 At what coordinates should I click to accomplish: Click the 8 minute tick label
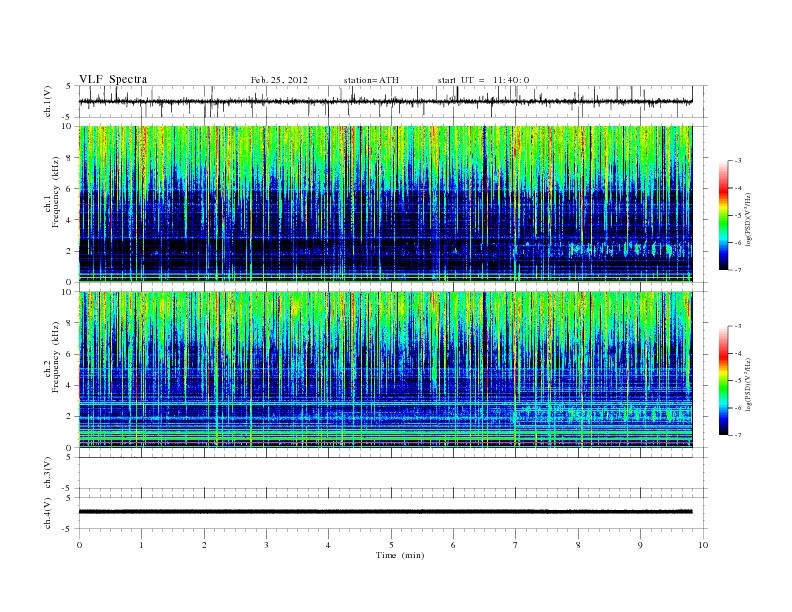point(578,545)
